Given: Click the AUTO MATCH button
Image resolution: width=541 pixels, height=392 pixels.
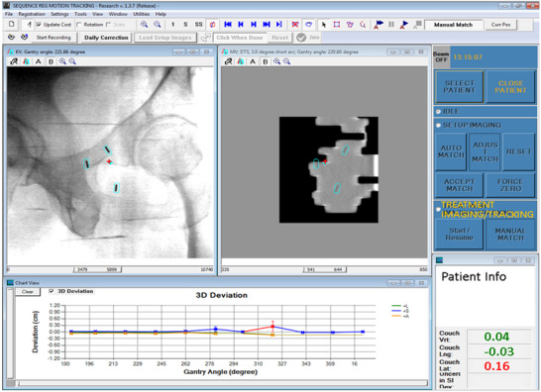Looking at the screenshot, I should pyautogui.click(x=451, y=151).
